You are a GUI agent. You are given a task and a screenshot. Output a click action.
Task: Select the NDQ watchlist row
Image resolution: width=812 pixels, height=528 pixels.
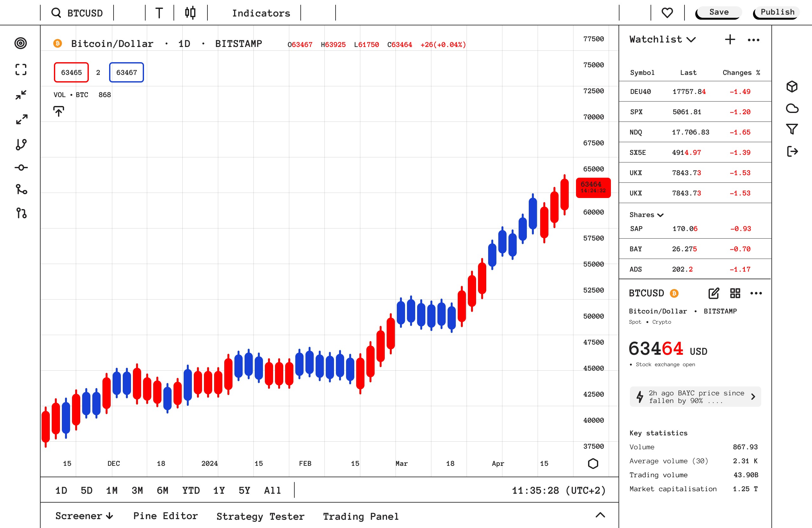pos(695,132)
